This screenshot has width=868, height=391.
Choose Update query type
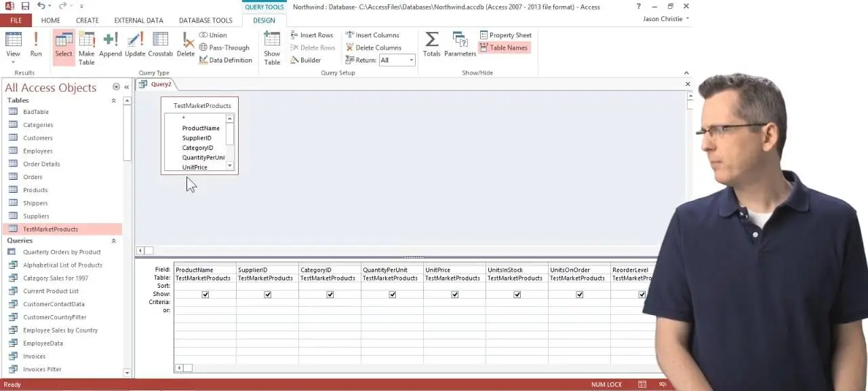(135, 45)
